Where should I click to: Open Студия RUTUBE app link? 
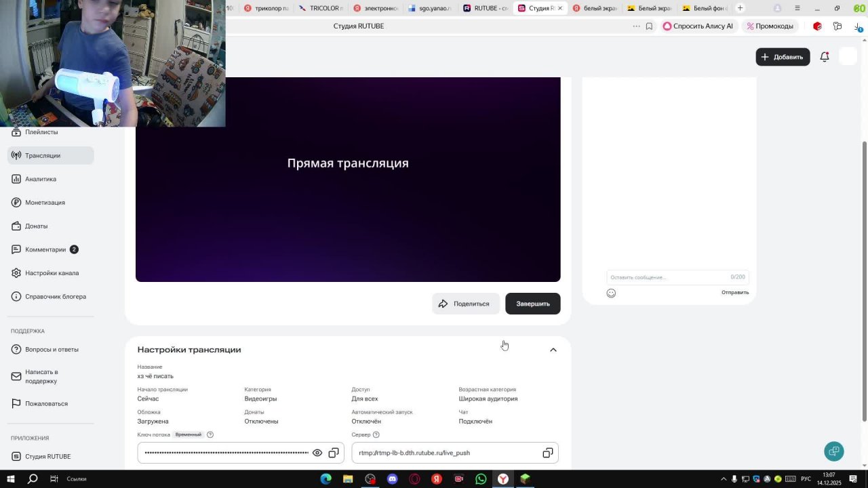click(47, 456)
